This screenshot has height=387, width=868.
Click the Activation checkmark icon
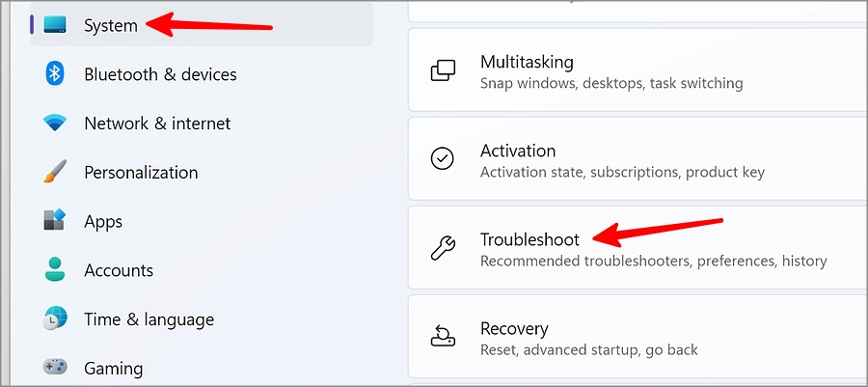[x=443, y=159]
